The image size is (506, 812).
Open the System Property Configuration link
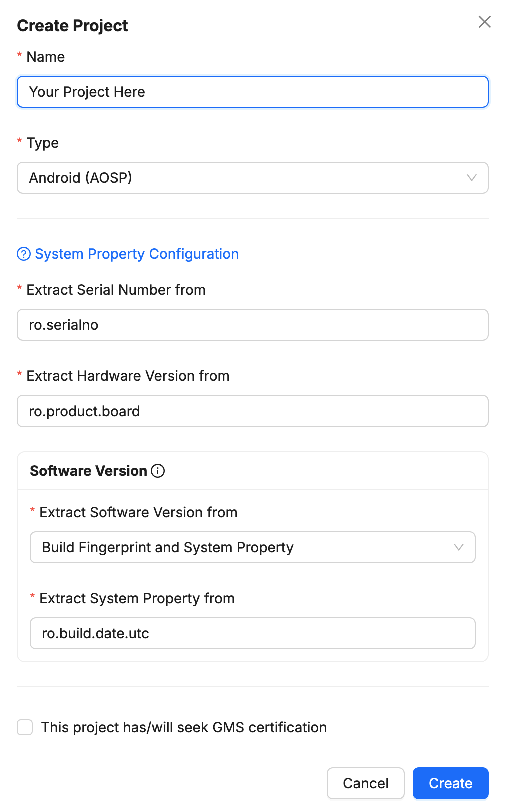(137, 254)
